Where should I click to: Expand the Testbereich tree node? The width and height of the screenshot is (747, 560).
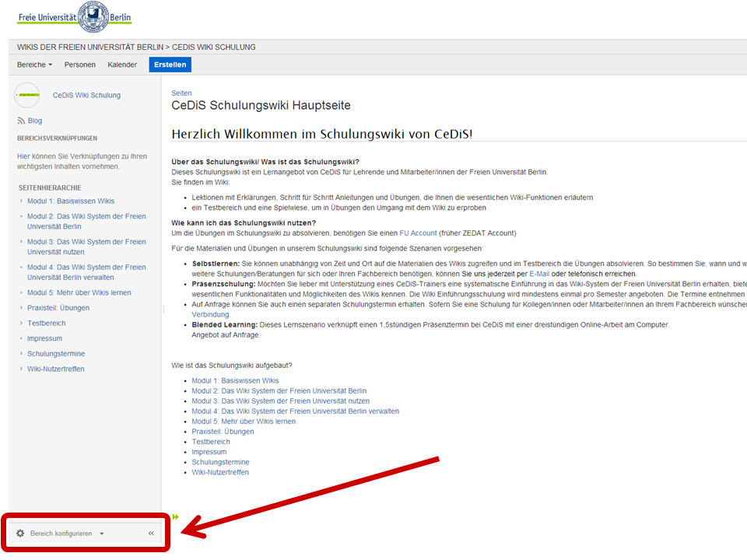click(x=21, y=323)
